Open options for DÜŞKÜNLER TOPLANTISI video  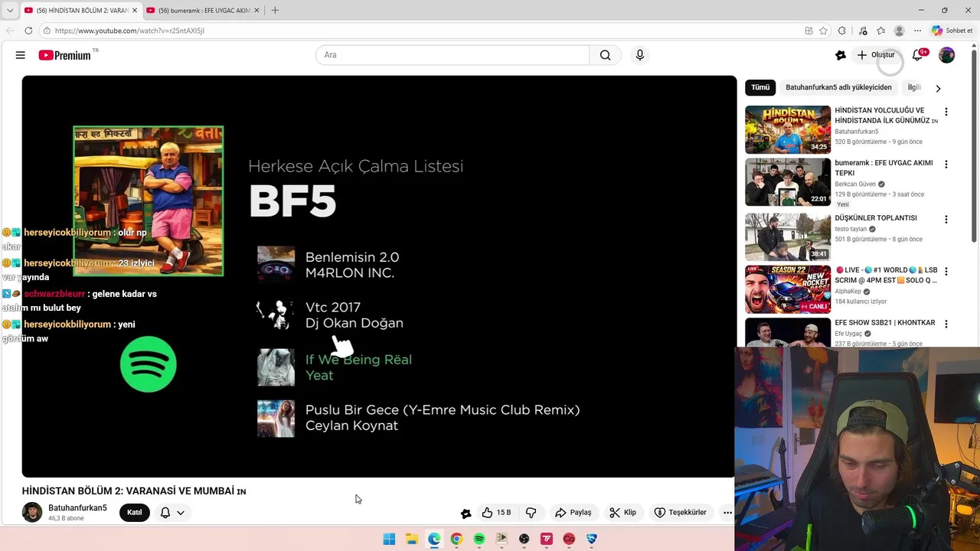tap(946, 219)
